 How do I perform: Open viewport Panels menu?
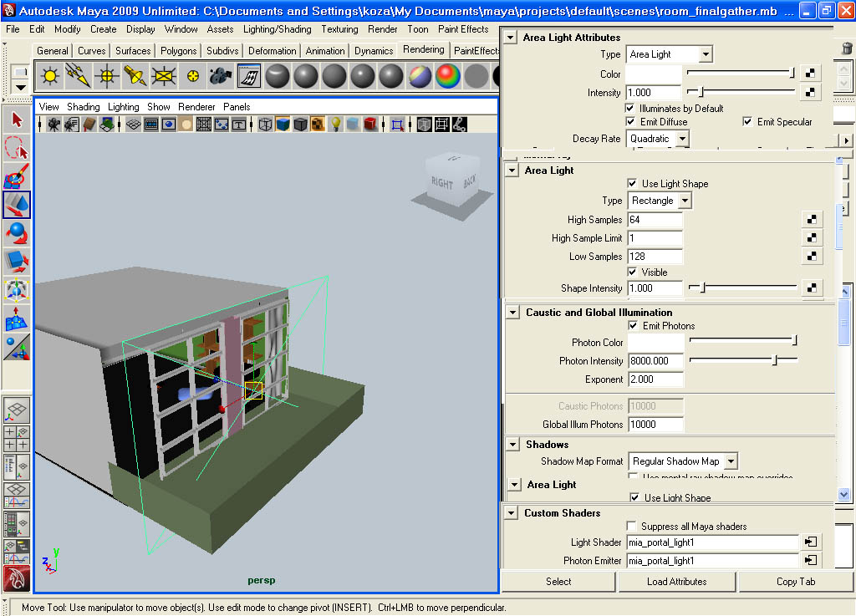[x=237, y=107]
